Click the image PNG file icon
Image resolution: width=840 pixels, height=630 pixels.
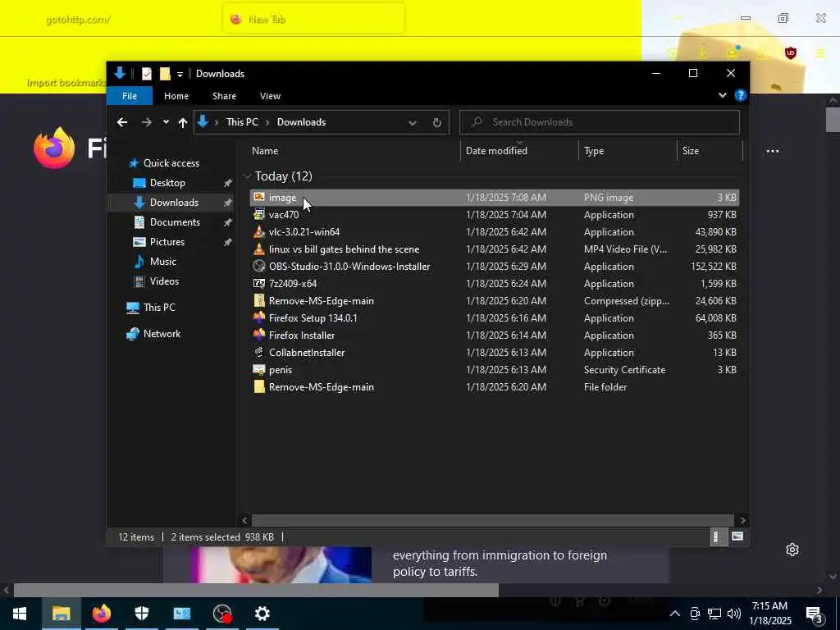259,197
